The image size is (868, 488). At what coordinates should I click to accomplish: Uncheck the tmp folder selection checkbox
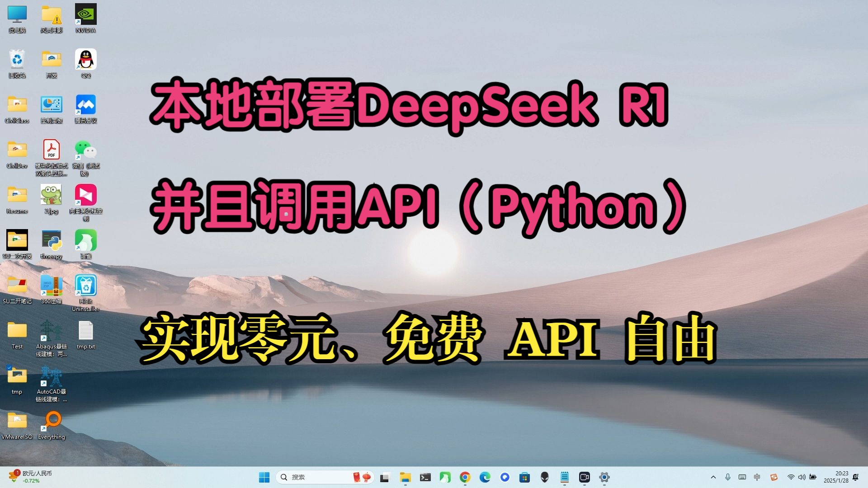[x=9, y=368]
